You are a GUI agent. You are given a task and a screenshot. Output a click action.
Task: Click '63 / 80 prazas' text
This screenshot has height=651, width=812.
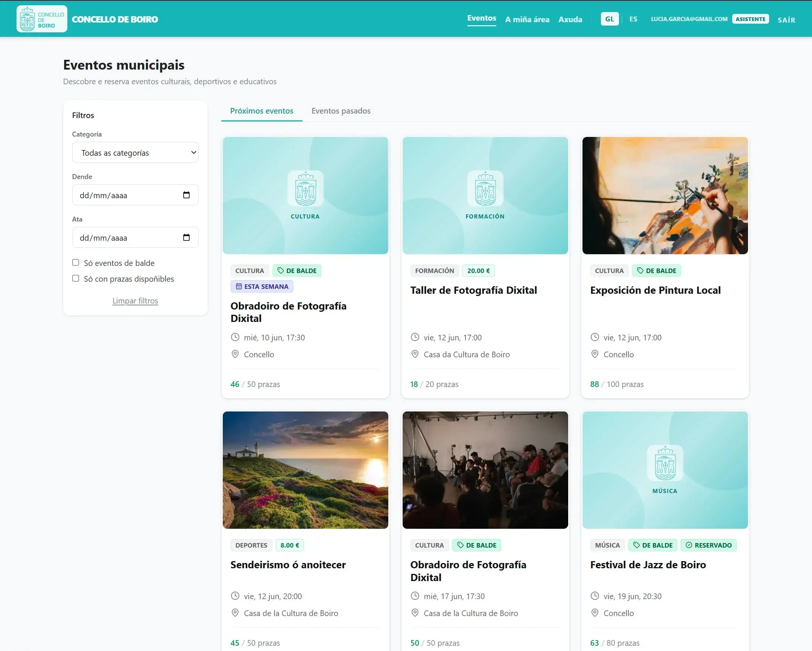point(615,643)
